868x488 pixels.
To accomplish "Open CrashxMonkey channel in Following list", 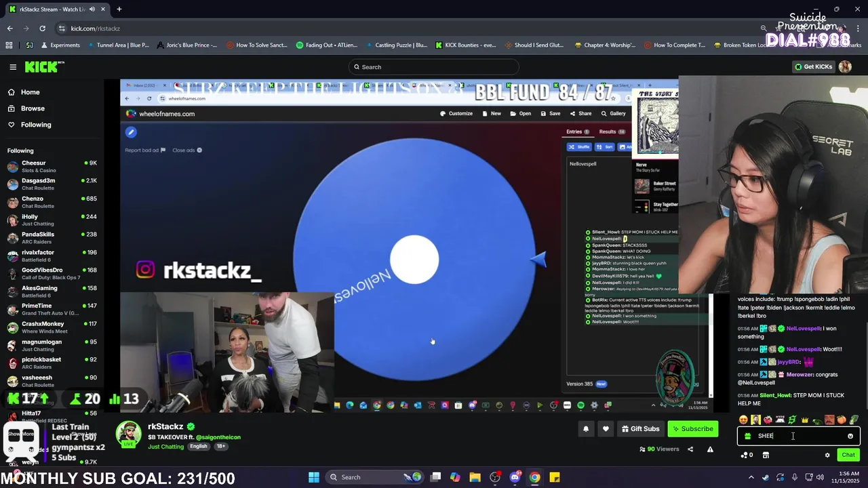I will pyautogui.click(x=52, y=327).
